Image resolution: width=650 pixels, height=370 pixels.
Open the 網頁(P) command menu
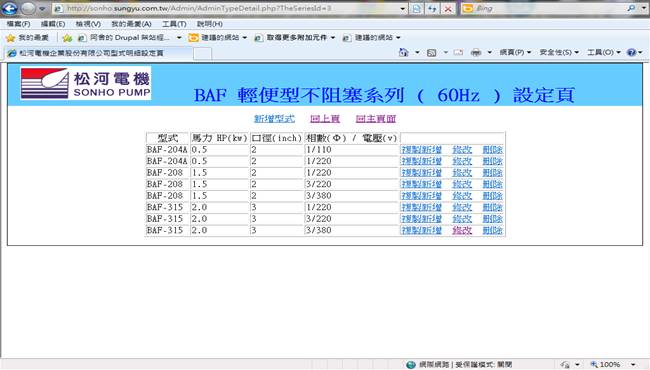(x=515, y=52)
